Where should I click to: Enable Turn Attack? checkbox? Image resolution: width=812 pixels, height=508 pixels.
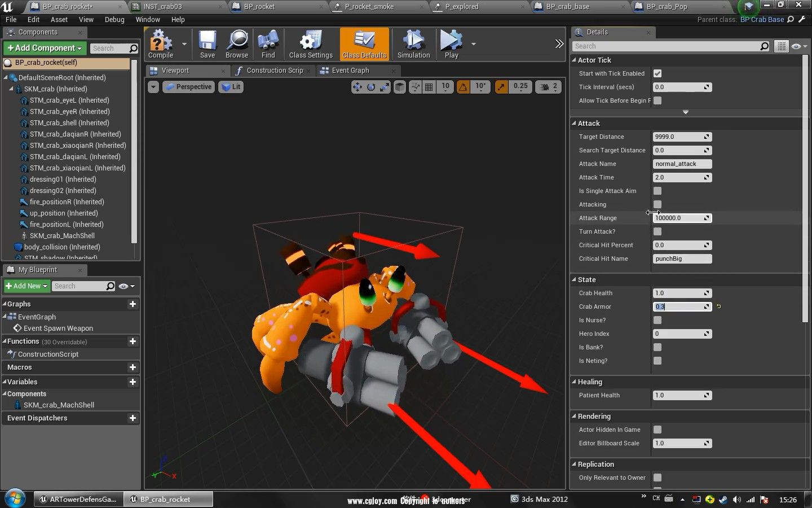tap(657, 231)
